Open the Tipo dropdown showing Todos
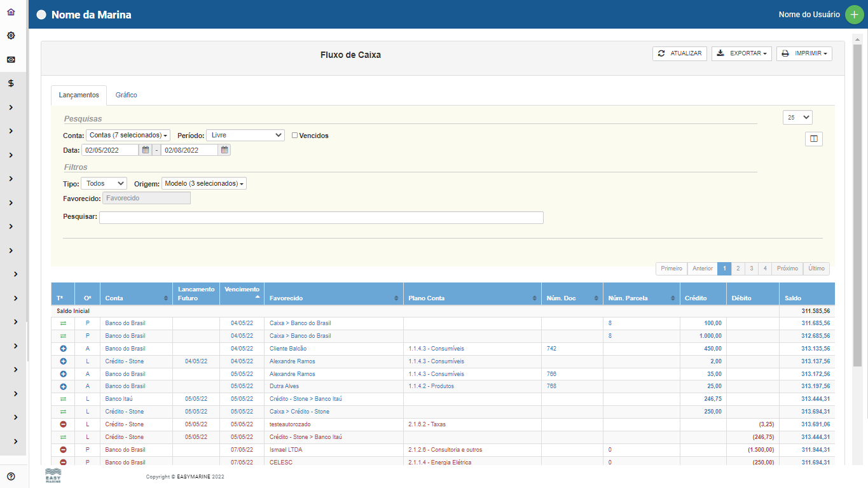The width and height of the screenshot is (868, 488). click(104, 183)
